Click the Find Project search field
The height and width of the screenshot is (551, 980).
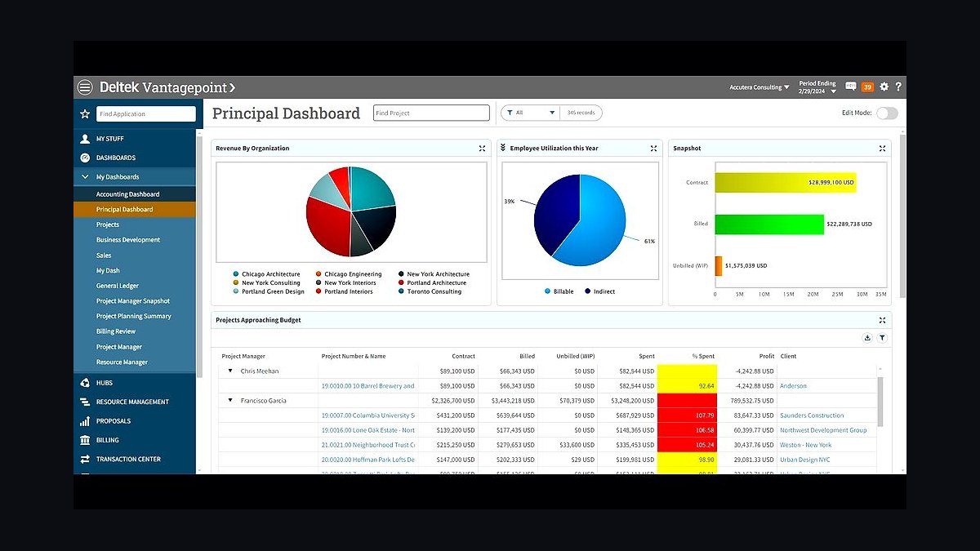(431, 113)
